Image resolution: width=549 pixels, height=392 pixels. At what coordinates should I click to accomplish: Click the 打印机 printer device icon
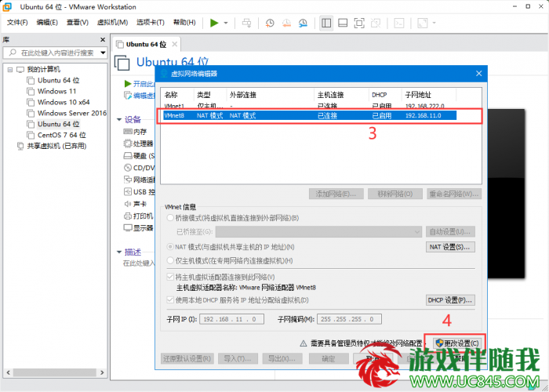click(x=128, y=216)
